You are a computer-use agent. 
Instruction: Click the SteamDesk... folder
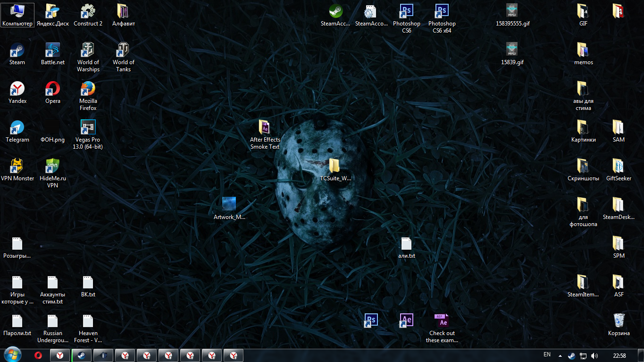[x=619, y=209]
